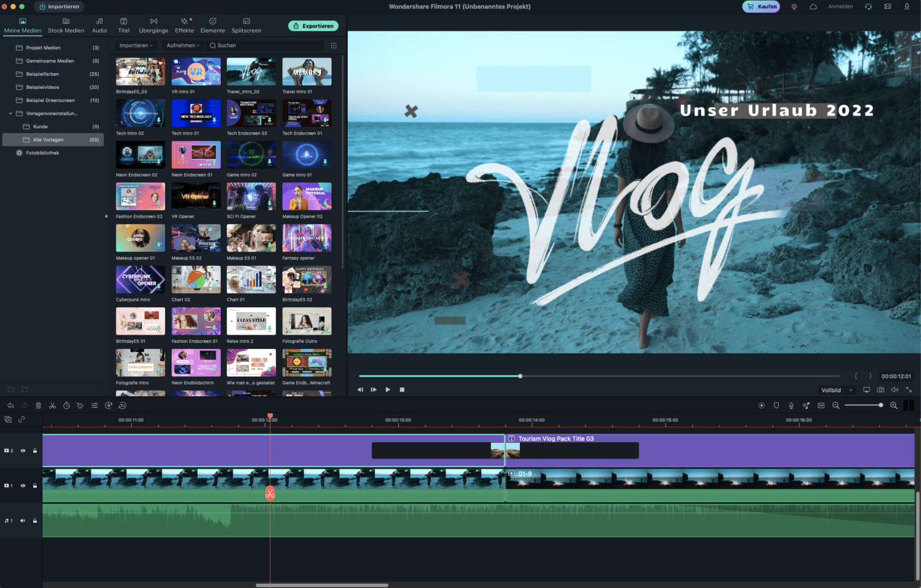Add a marker using the shield icon
The image size is (921, 588).
click(x=776, y=405)
